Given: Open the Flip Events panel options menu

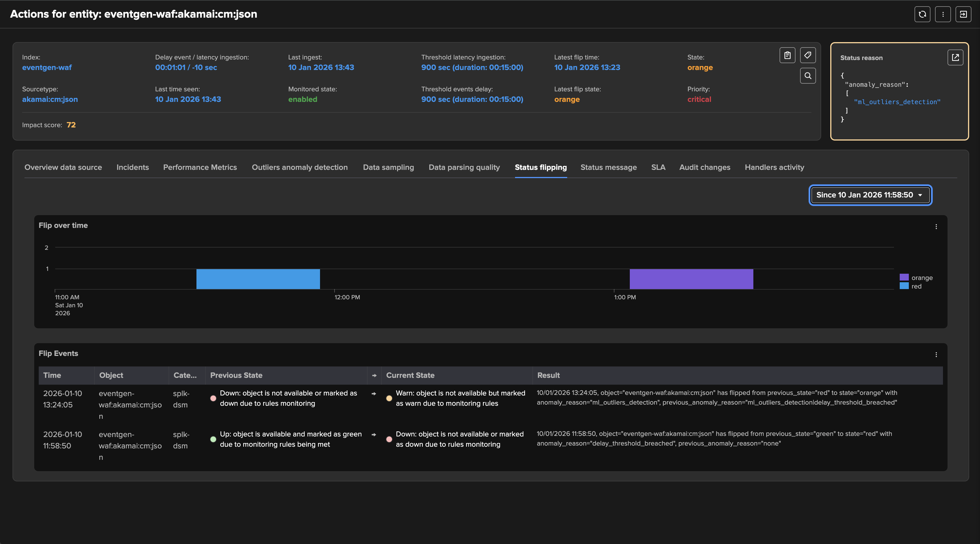Looking at the screenshot, I should [x=936, y=355].
